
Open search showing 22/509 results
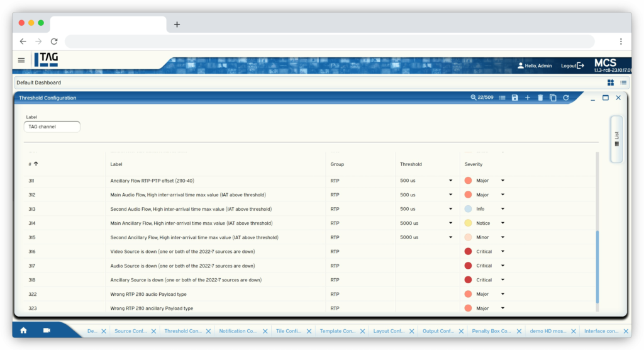coord(482,98)
